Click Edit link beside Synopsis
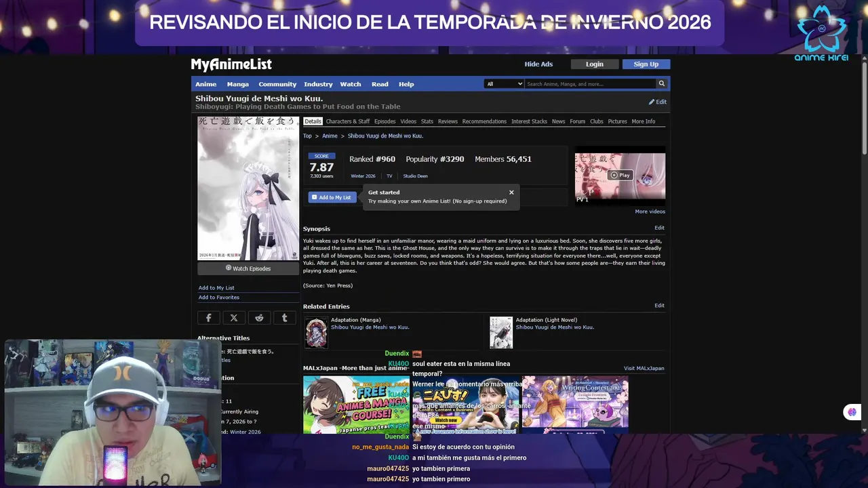868x488 pixels. [x=659, y=228]
